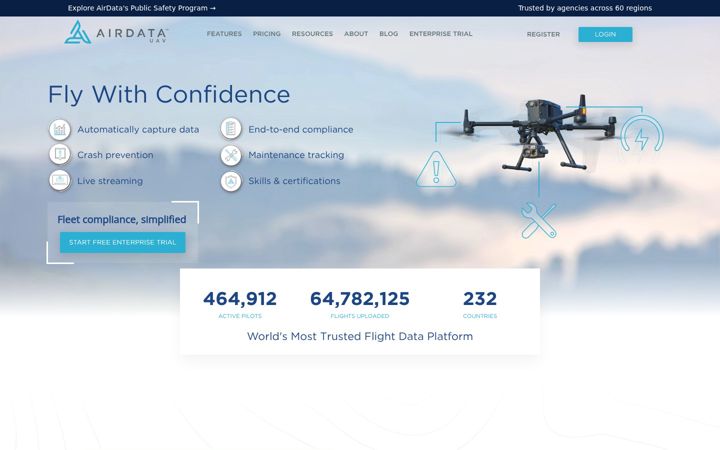
Task: Click 'Fleet compliance, simplified' text
Action: [122, 219]
